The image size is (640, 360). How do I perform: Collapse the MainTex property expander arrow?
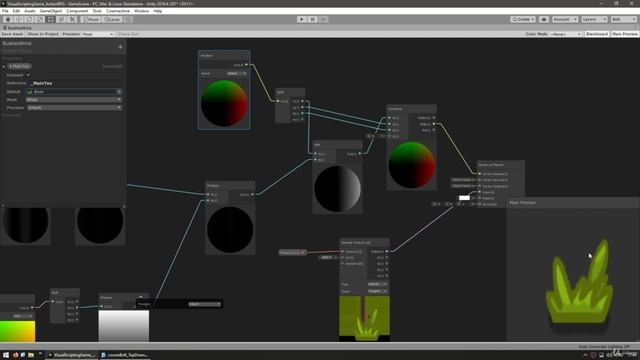click(x=4, y=67)
